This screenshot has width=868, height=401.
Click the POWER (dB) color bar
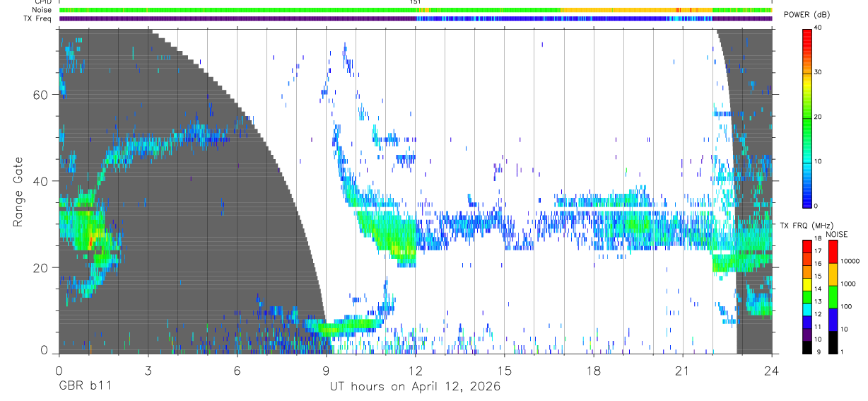pyautogui.click(x=807, y=117)
